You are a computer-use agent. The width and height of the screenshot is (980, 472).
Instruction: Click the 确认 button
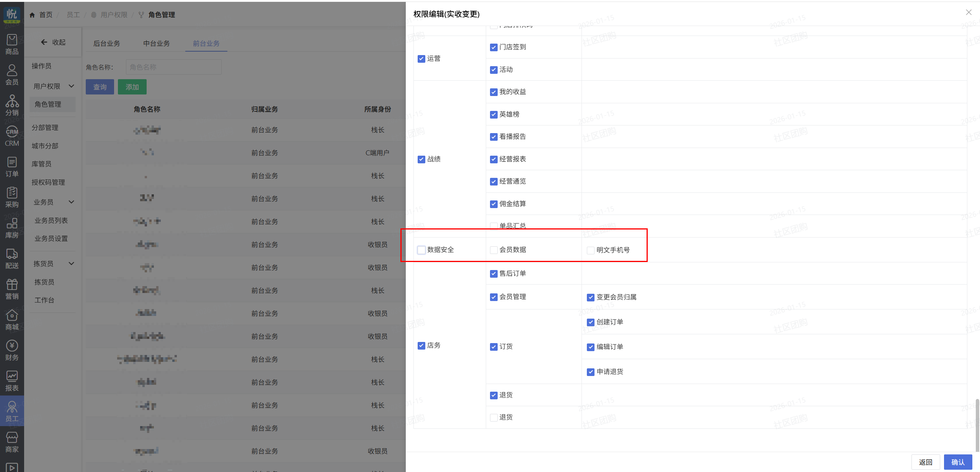pyautogui.click(x=958, y=462)
